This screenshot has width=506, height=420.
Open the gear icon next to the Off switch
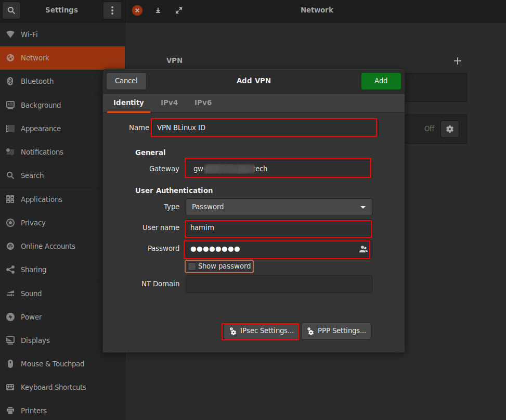[x=449, y=129]
